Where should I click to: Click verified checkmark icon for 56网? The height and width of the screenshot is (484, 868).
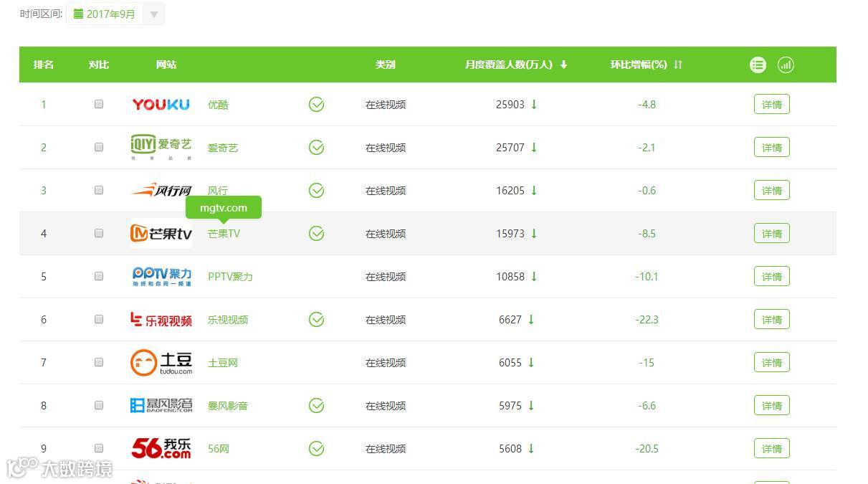[316, 449]
